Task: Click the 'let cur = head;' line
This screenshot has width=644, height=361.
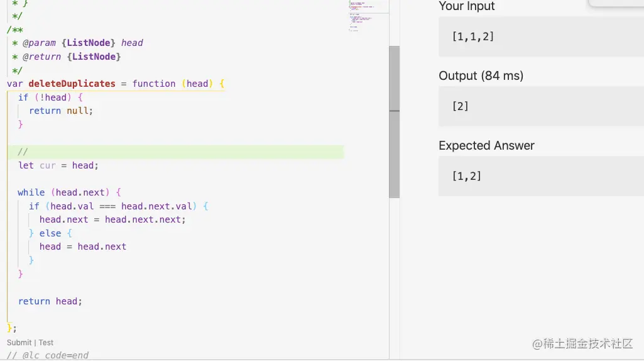Action: coord(58,165)
